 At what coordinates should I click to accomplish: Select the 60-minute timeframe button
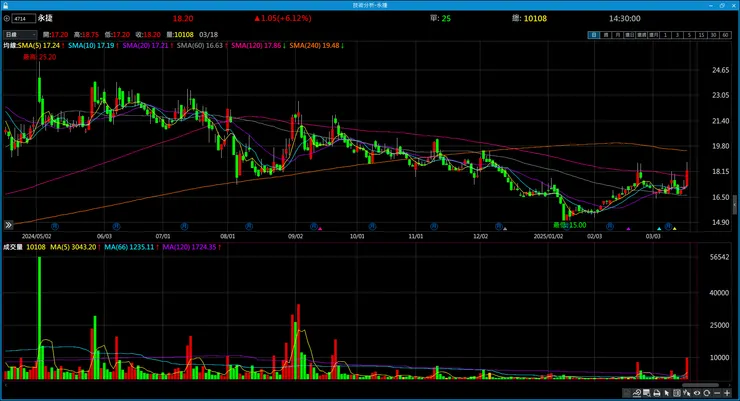click(x=725, y=35)
